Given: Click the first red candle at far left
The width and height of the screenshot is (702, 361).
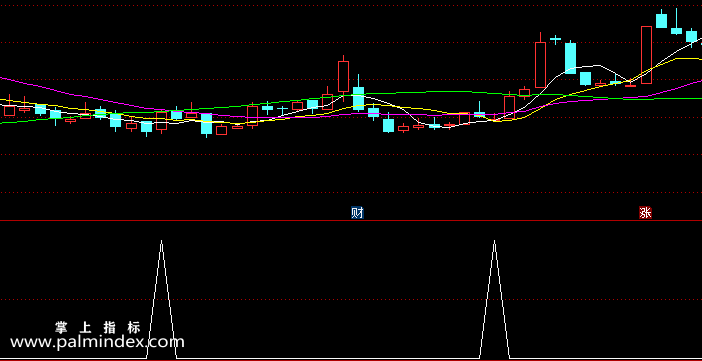Looking at the screenshot, I should pyautogui.click(x=9, y=110).
